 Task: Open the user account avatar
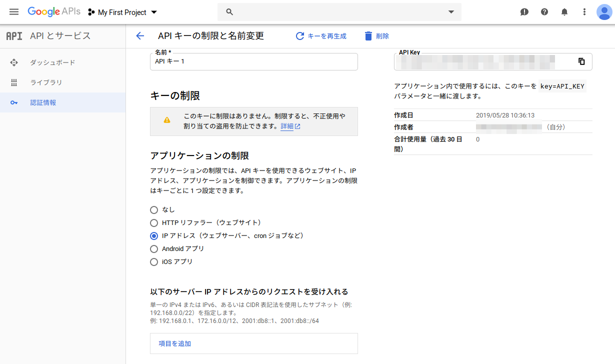tap(604, 12)
